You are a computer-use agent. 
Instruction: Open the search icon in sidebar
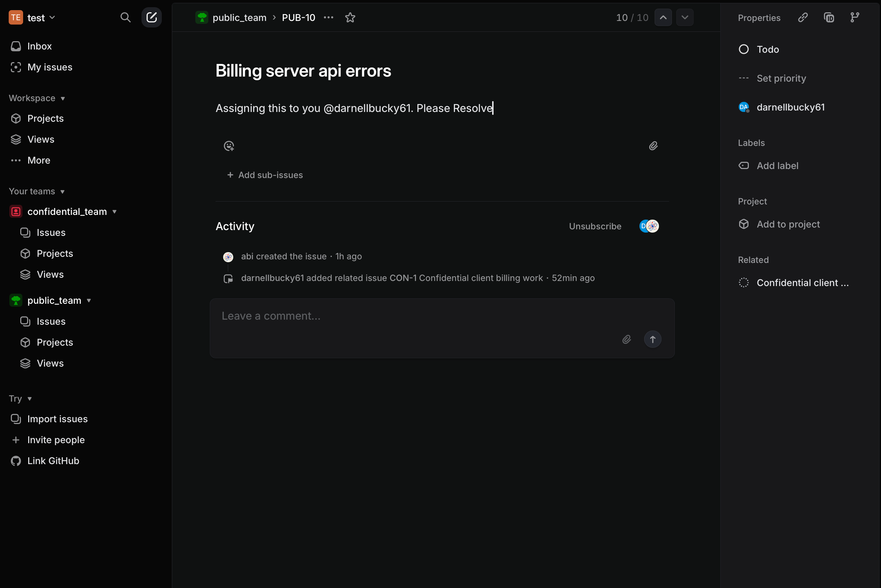click(125, 18)
